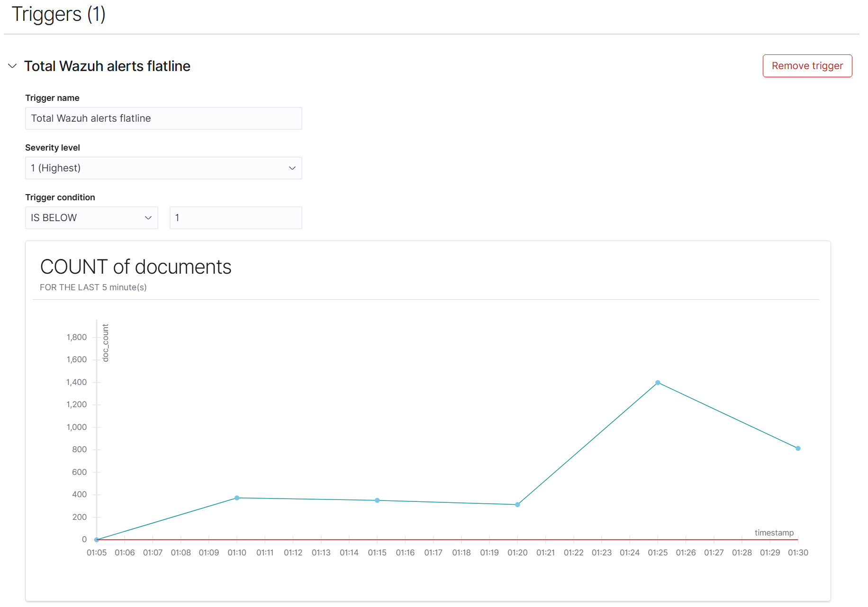
Task: Select the chart data point at 01:15
Action: (x=377, y=500)
